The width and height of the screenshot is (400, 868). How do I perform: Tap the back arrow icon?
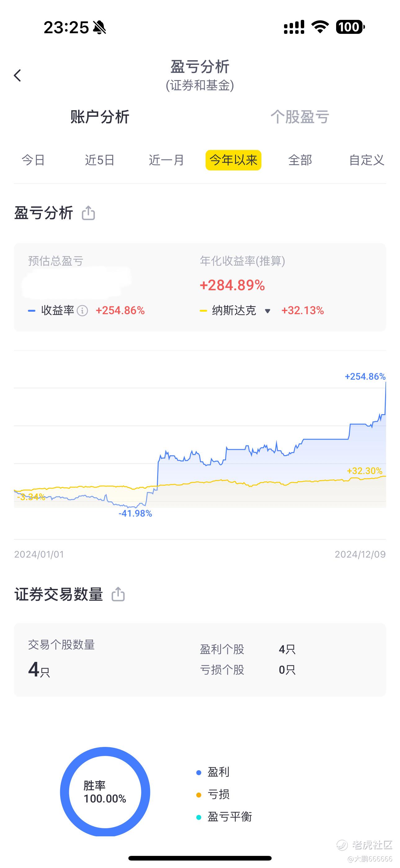(17, 75)
